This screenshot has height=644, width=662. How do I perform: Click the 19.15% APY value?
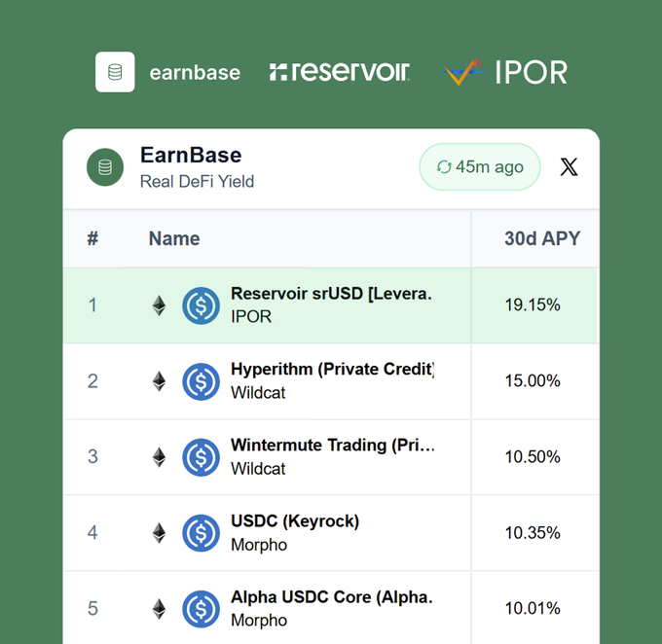click(x=533, y=304)
